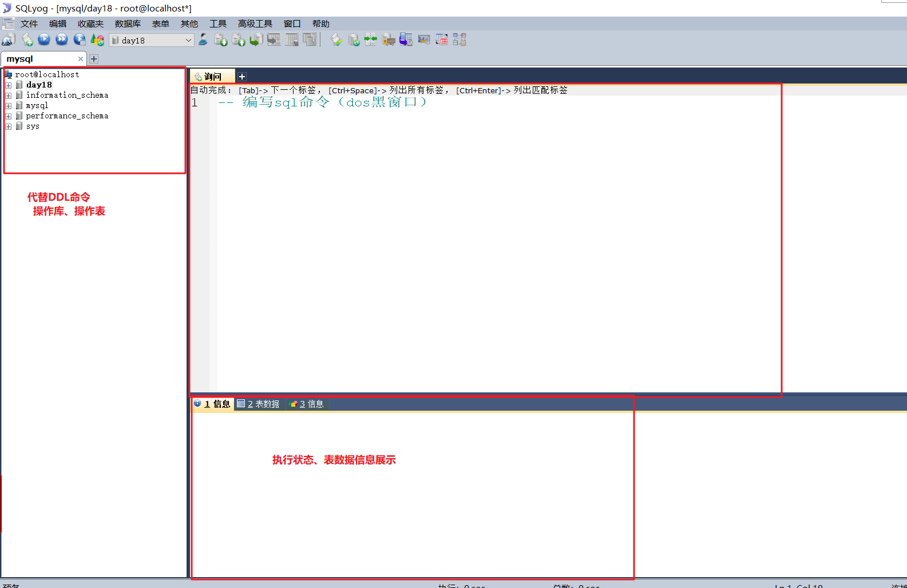The width and height of the screenshot is (907, 588).
Task: Open the 文件 menu
Action: (29, 23)
